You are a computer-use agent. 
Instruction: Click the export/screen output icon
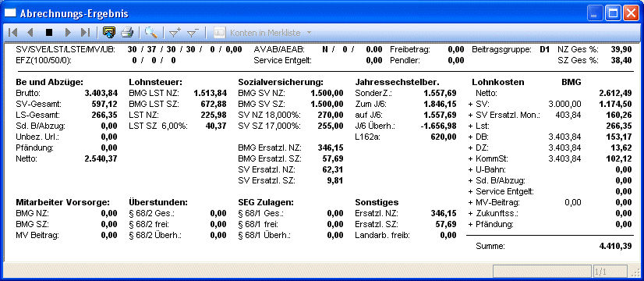(109, 32)
